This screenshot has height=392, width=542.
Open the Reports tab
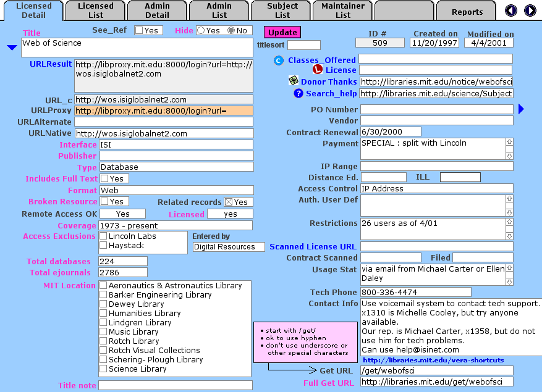point(467,12)
